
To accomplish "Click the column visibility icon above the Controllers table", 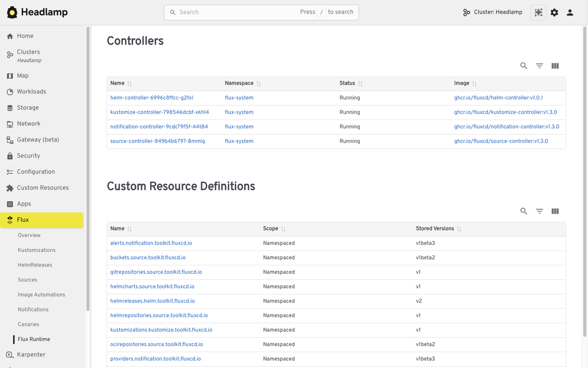I will click(x=555, y=65).
